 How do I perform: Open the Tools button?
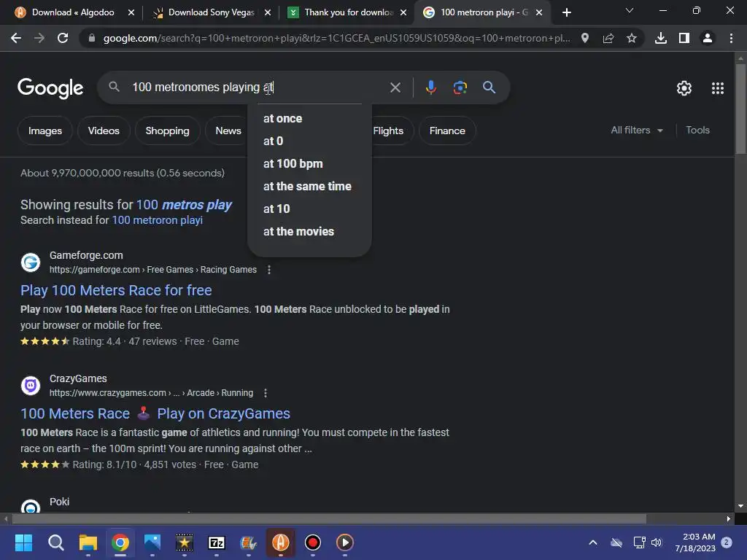[x=697, y=130]
